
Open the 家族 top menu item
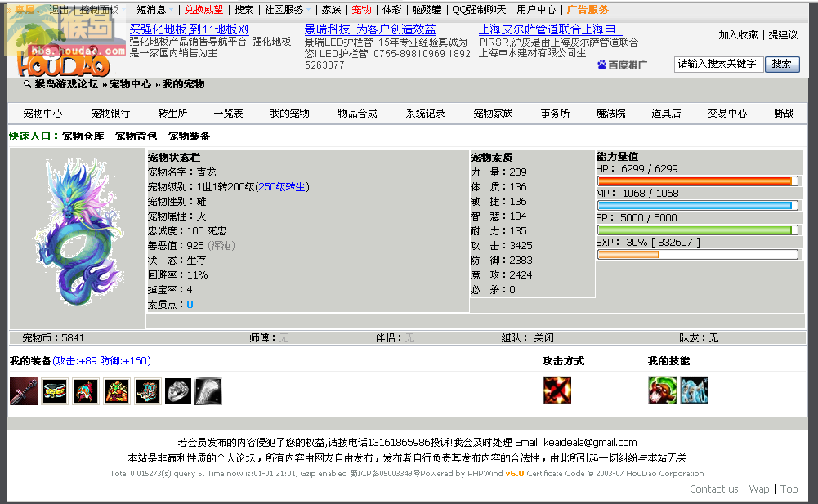(331, 9)
